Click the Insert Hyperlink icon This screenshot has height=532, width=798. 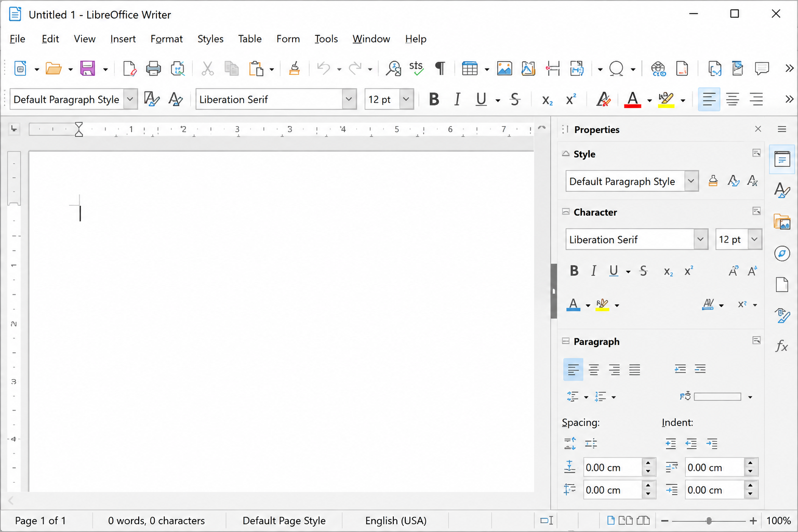coord(658,69)
